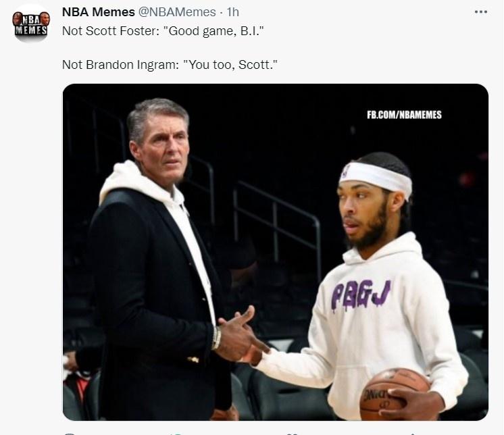Image resolution: width=504 pixels, height=435 pixels.
Task: Click the basketball in the photo
Action: [395, 394]
